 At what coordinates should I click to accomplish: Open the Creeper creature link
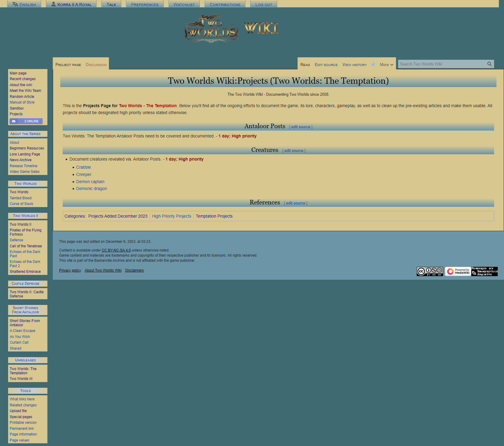[x=84, y=174]
